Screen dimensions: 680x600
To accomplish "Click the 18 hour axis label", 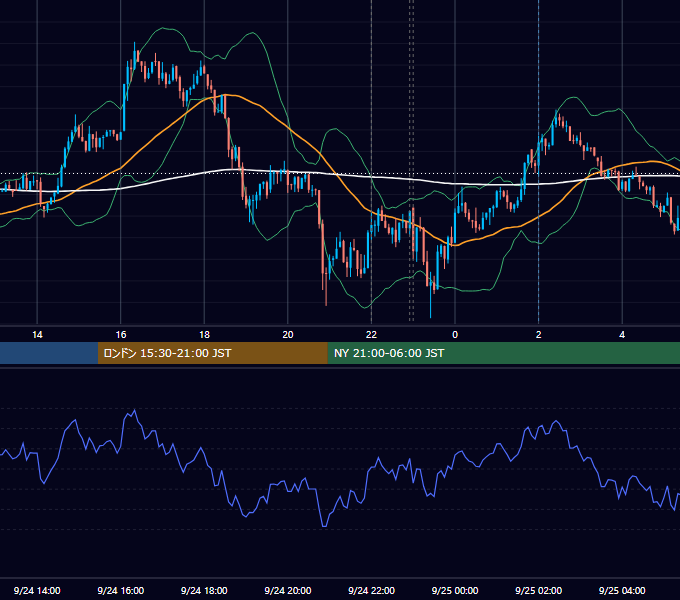I will tap(204, 335).
